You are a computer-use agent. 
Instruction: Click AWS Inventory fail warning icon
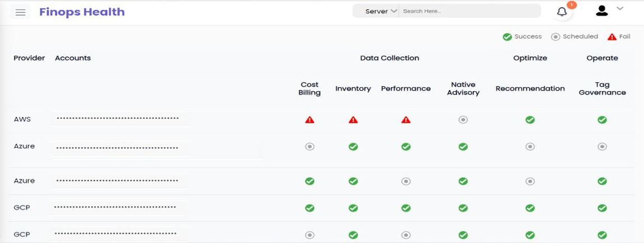click(353, 120)
